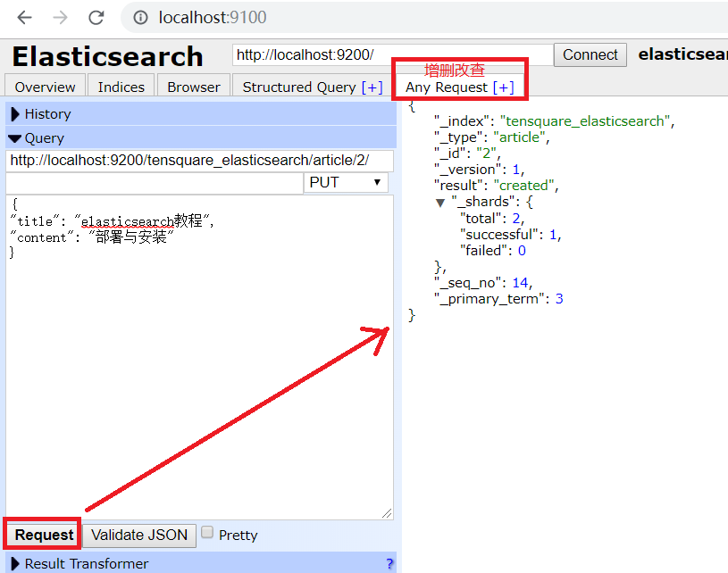The image size is (728, 573).
Task: Reload the page with refresh icon
Action: 96,18
